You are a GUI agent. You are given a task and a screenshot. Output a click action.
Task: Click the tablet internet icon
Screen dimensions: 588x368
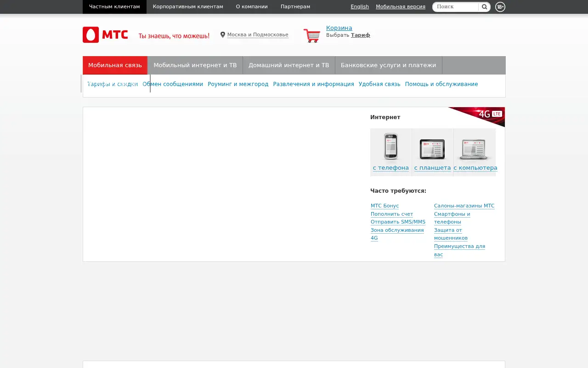point(432,149)
